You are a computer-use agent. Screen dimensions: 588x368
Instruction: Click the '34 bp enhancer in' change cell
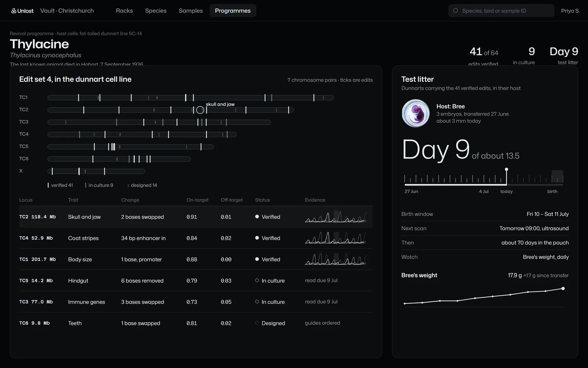point(143,238)
